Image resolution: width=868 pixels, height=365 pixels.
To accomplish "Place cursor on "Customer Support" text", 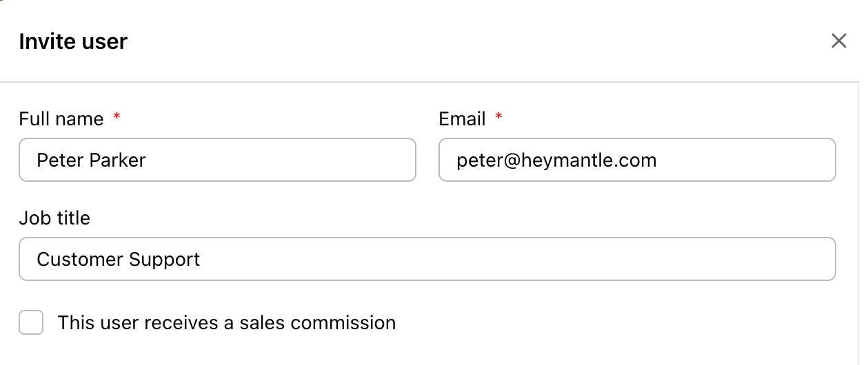I will click(118, 260).
